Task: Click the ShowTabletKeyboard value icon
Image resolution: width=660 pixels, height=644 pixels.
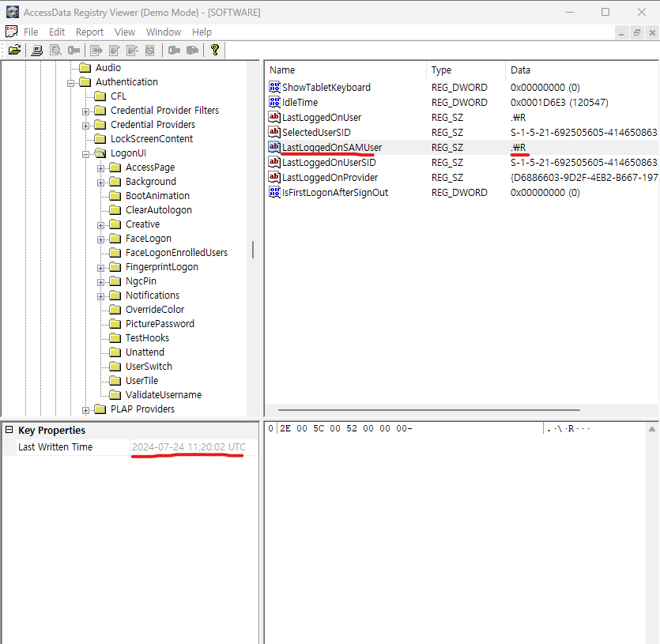Action: tap(274, 87)
